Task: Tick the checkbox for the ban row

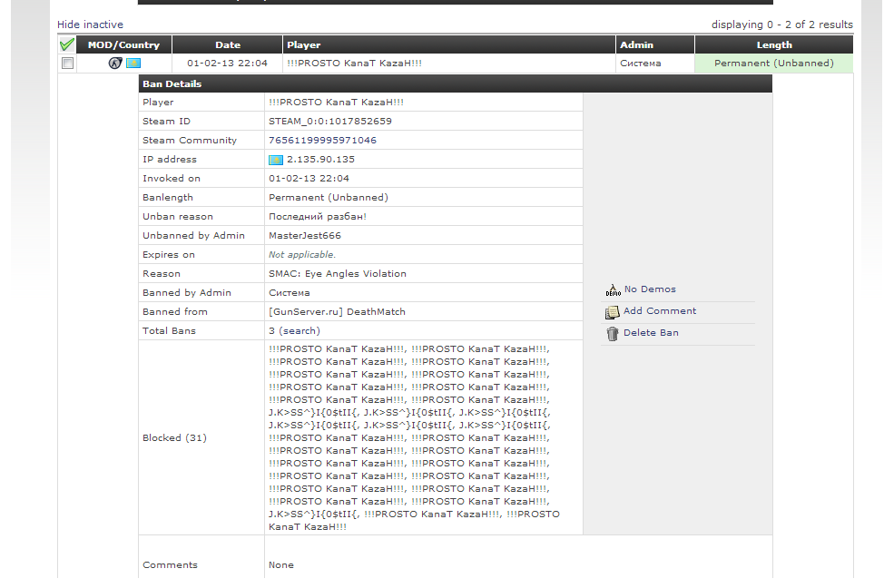Action: (67, 64)
